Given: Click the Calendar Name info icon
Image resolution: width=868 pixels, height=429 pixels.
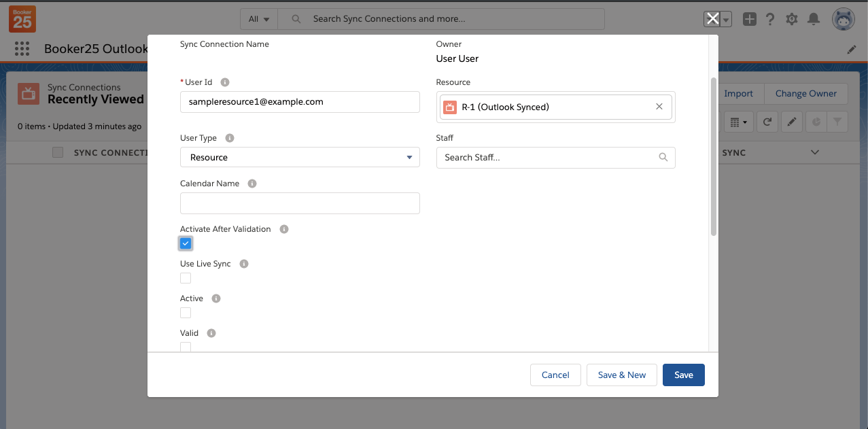Looking at the screenshot, I should [x=252, y=184].
